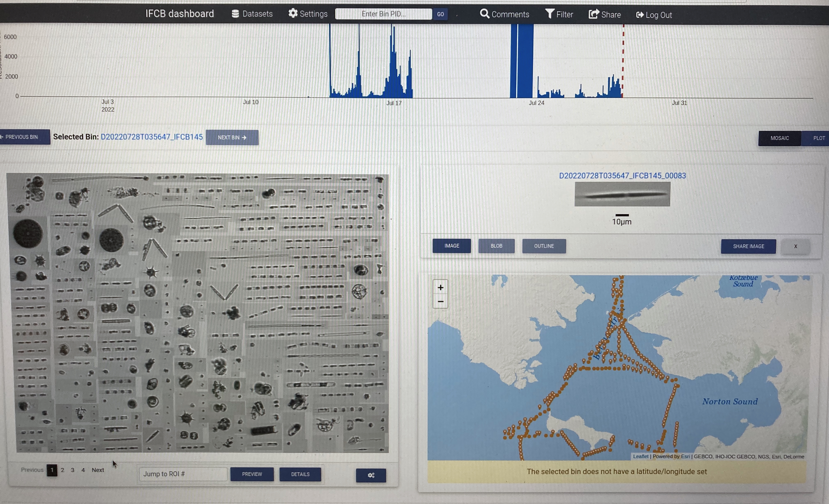Image resolution: width=829 pixels, height=504 pixels.
Task: Open the Datasets database icon menu
Action: point(235,14)
